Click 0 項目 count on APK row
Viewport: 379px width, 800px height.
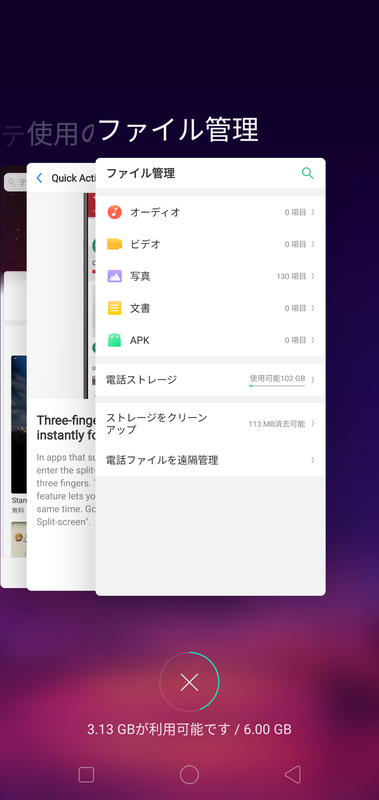pyautogui.click(x=295, y=340)
